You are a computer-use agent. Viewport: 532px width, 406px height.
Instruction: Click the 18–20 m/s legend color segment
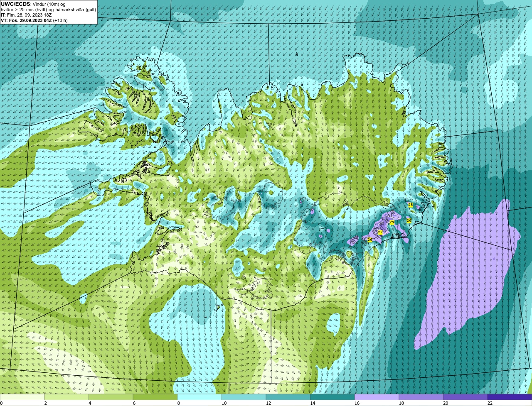421,397
